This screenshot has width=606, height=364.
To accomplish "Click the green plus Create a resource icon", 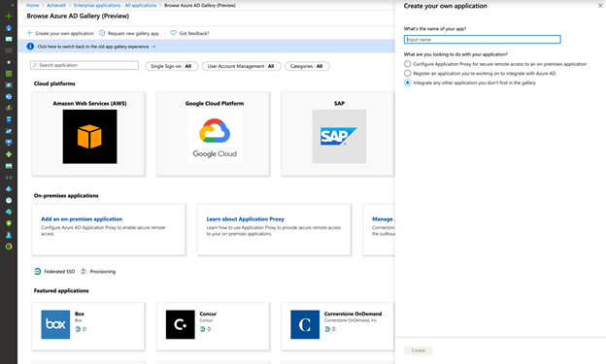I will (x=9, y=17).
